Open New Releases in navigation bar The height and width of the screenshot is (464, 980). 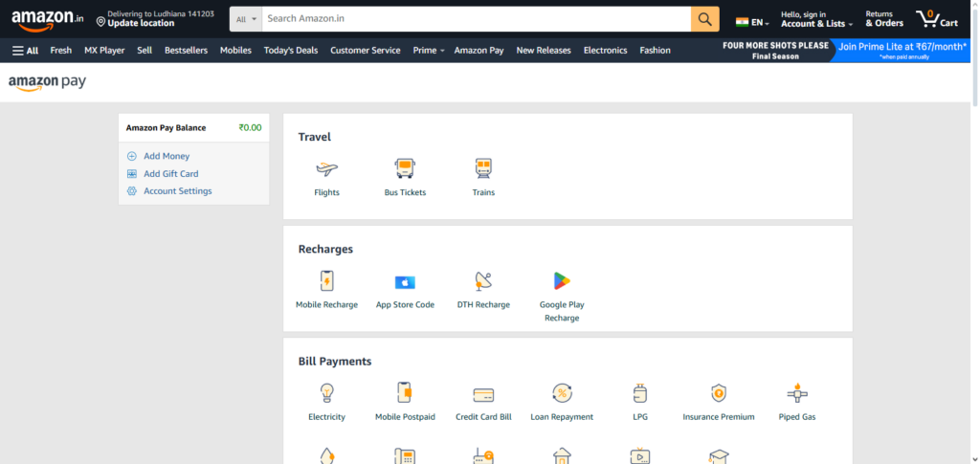point(544,51)
